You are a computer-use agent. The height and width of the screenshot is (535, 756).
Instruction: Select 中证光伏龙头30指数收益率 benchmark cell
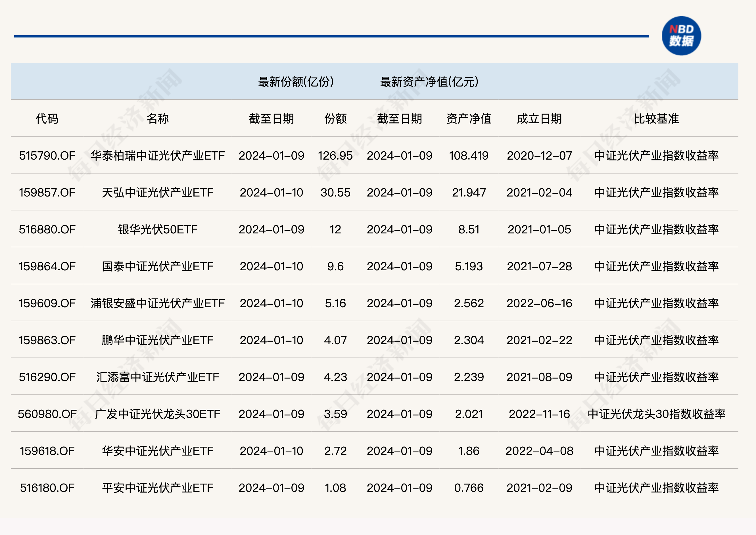(x=656, y=414)
